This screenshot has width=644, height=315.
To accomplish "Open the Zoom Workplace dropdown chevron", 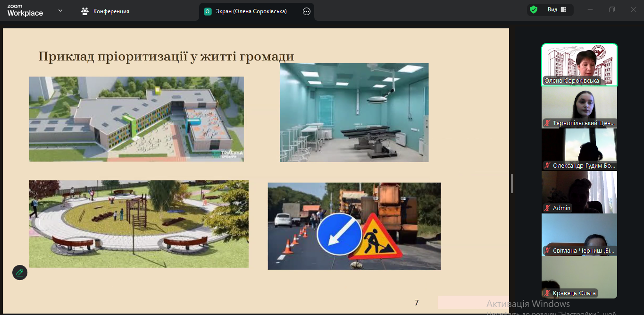I will pyautogui.click(x=60, y=10).
